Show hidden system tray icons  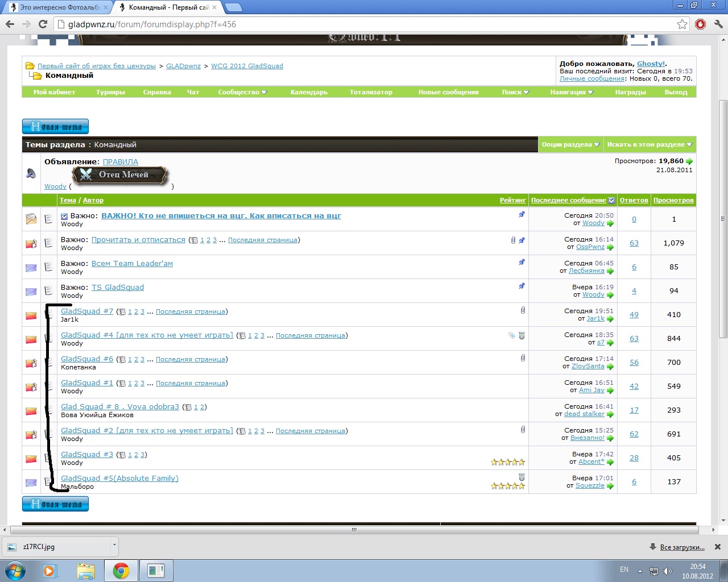[x=640, y=571]
